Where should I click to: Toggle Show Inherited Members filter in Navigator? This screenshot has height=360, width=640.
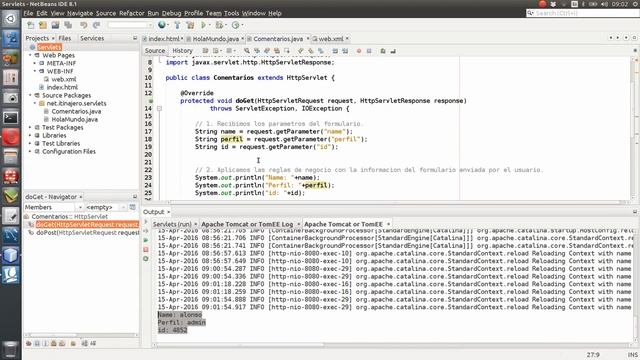tap(29, 343)
